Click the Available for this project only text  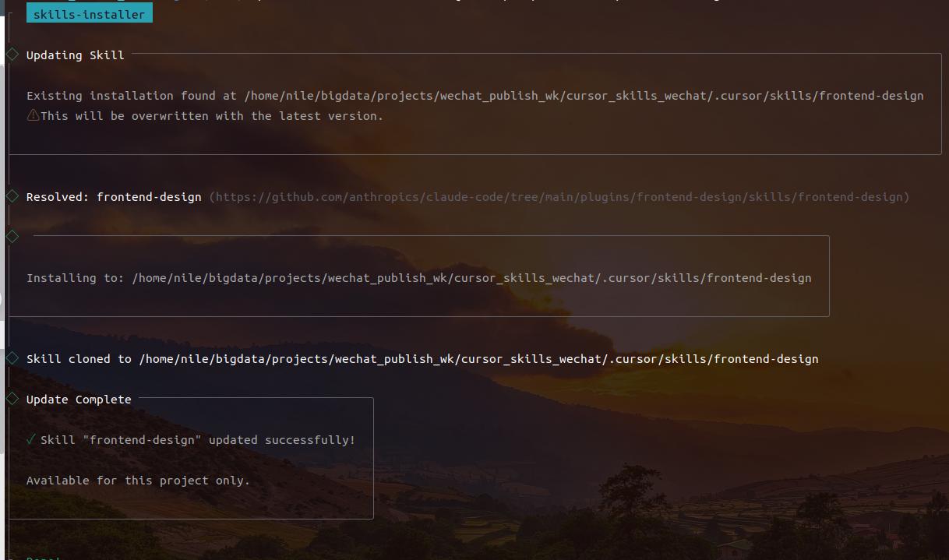138,481
